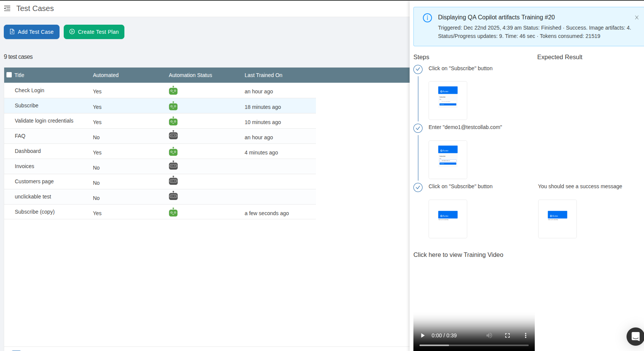644x351 pixels.
Task: Click the gray robot icon for Invoices
Action: pos(173,166)
